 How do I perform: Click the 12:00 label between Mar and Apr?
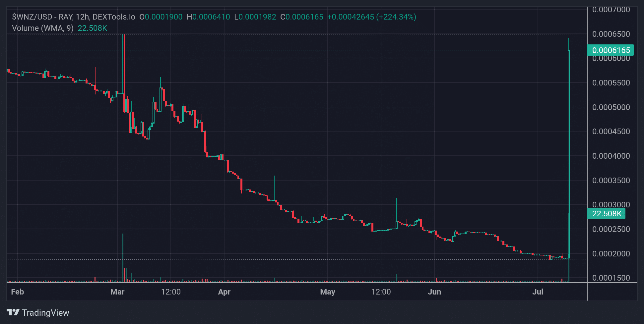coord(171,292)
